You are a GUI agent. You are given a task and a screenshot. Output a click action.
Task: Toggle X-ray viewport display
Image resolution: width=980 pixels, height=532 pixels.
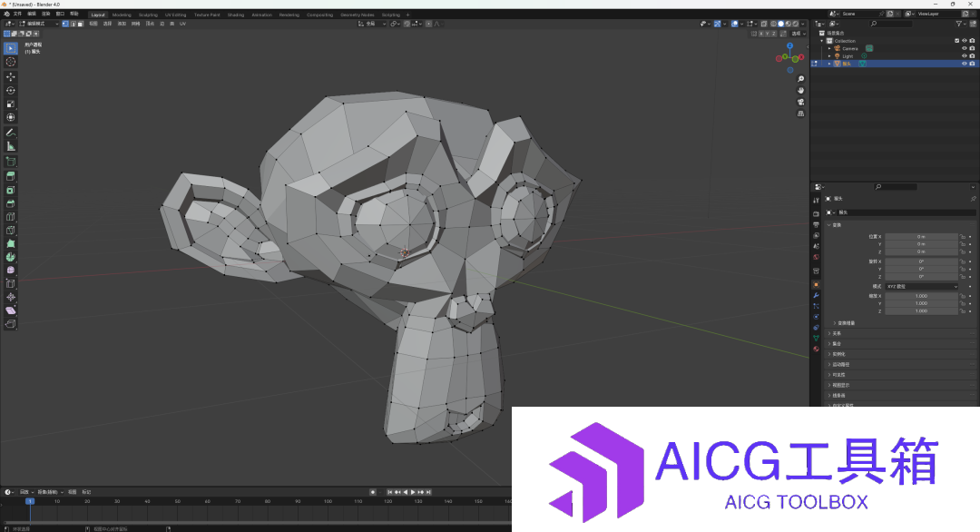click(764, 24)
